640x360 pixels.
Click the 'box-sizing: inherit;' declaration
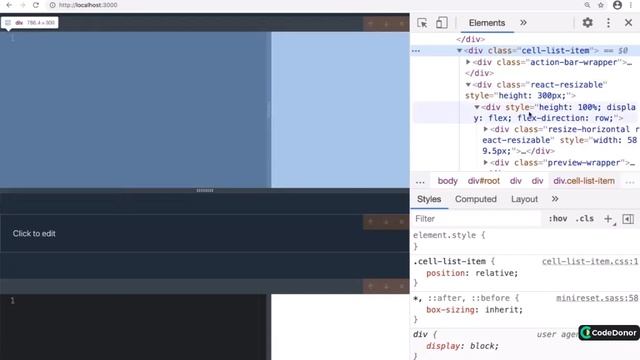[x=474, y=310]
